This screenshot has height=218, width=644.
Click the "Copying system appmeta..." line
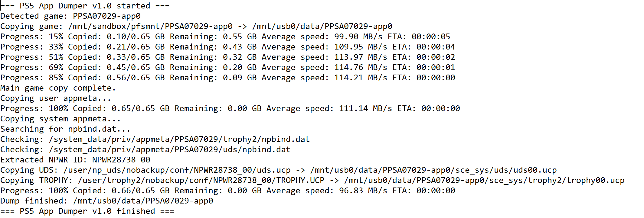click(x=60, y=119)
